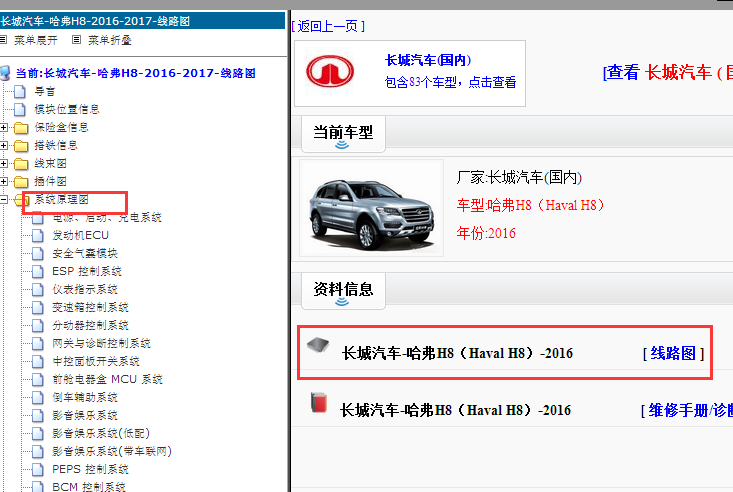
Task: Open 电源、启动、充电系统 tree entry
Action: tap(107, 217)
